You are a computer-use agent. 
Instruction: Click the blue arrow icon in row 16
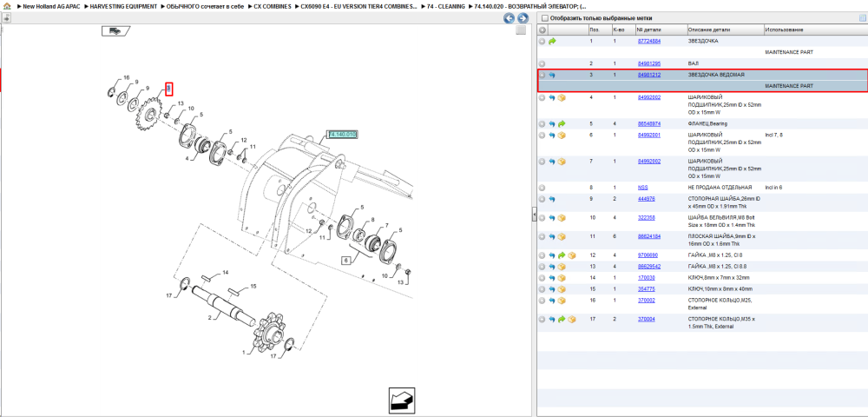[x=552, y=301]
